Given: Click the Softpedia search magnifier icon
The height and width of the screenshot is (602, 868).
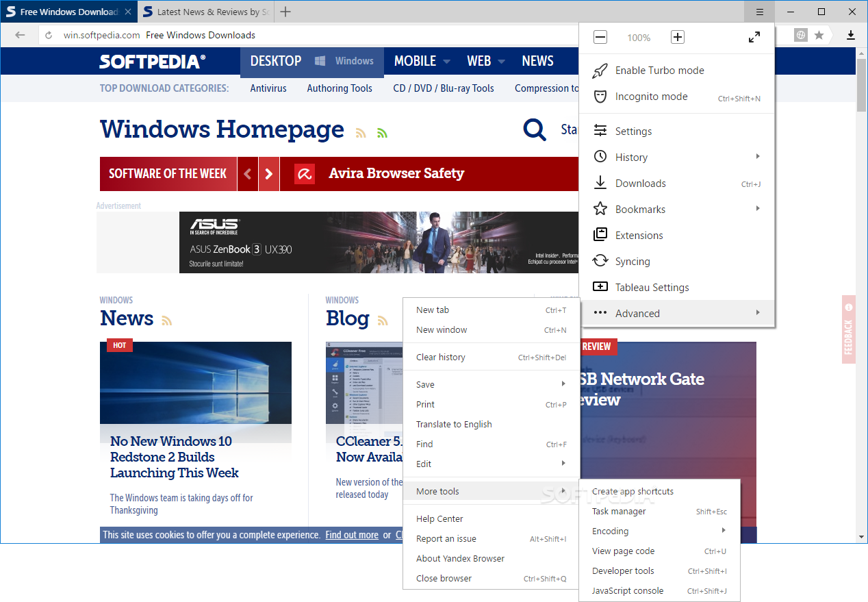Looking at the screenshot, I should (535, 129).
